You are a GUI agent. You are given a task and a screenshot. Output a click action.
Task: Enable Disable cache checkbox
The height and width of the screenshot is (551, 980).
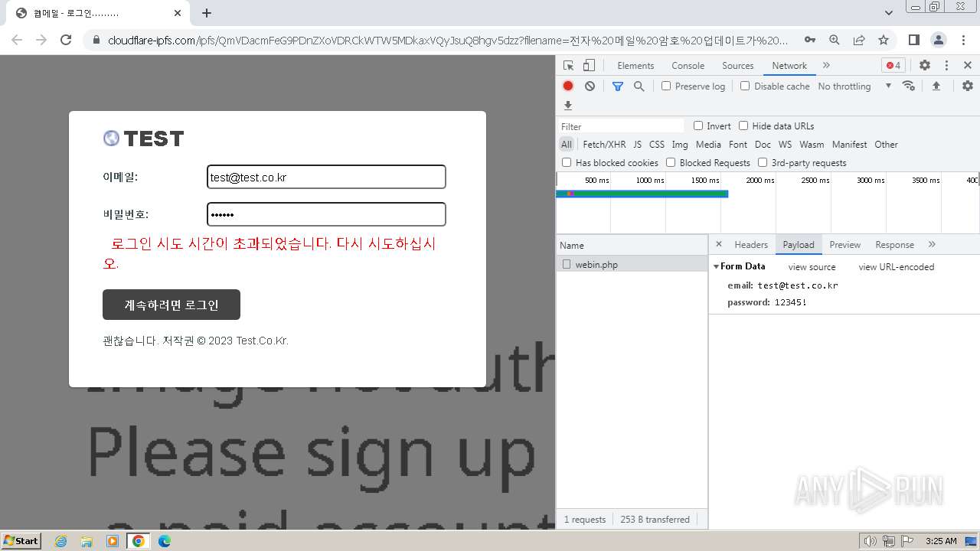(x=745, y=86)
